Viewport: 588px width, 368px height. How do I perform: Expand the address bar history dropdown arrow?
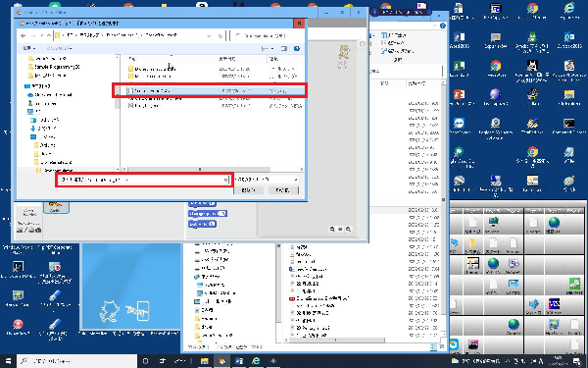pyautogui.click(x=209, y=35)
